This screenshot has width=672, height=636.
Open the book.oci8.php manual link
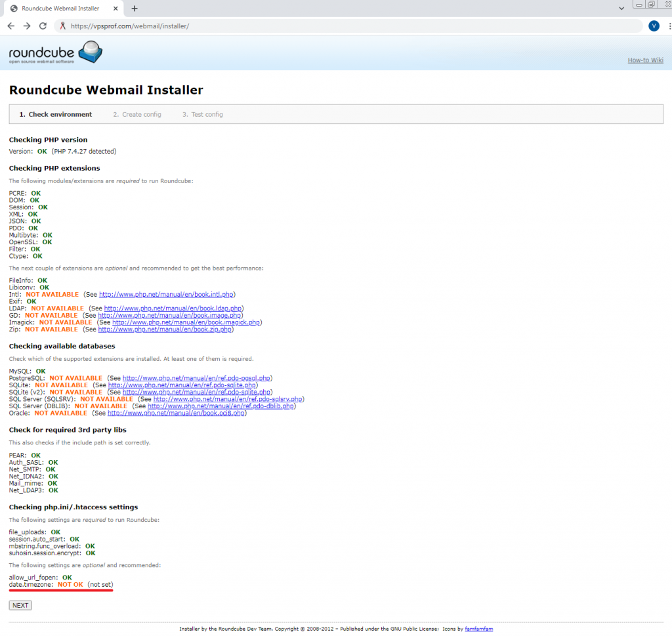(x=176, y=413)
